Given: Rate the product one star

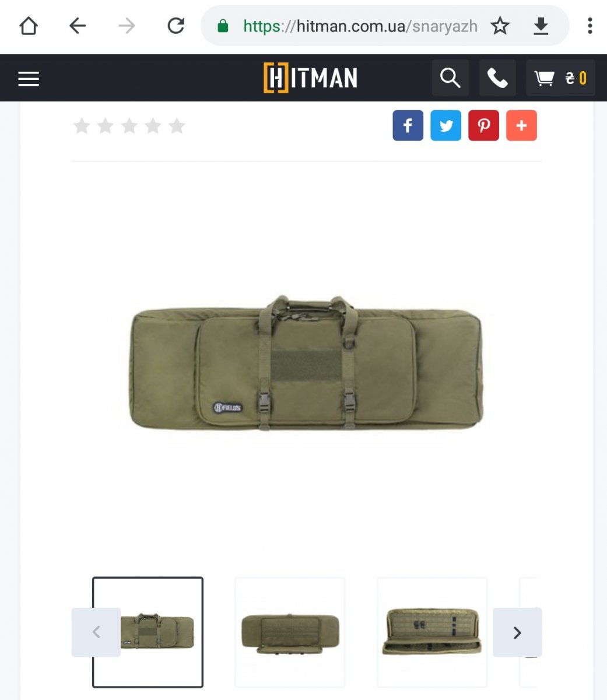Looking at the screenshot, I should 82,125.
